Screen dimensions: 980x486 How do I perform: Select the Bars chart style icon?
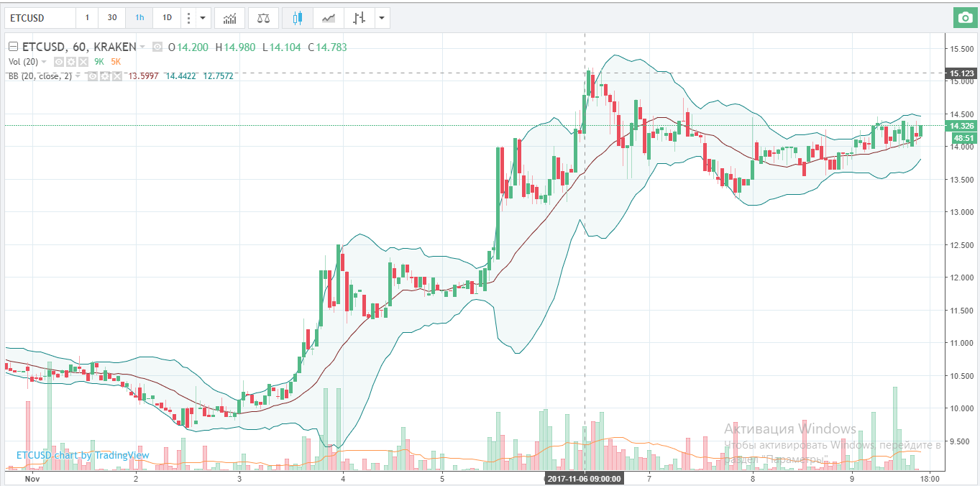click(360, 17)
